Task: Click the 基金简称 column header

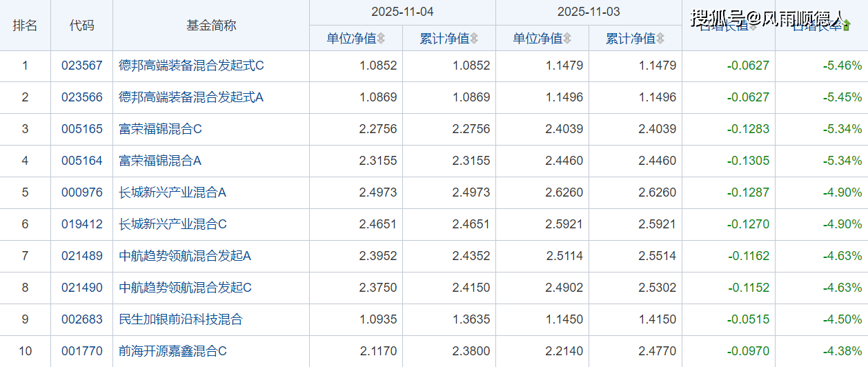Action: (x=211, y=26)
